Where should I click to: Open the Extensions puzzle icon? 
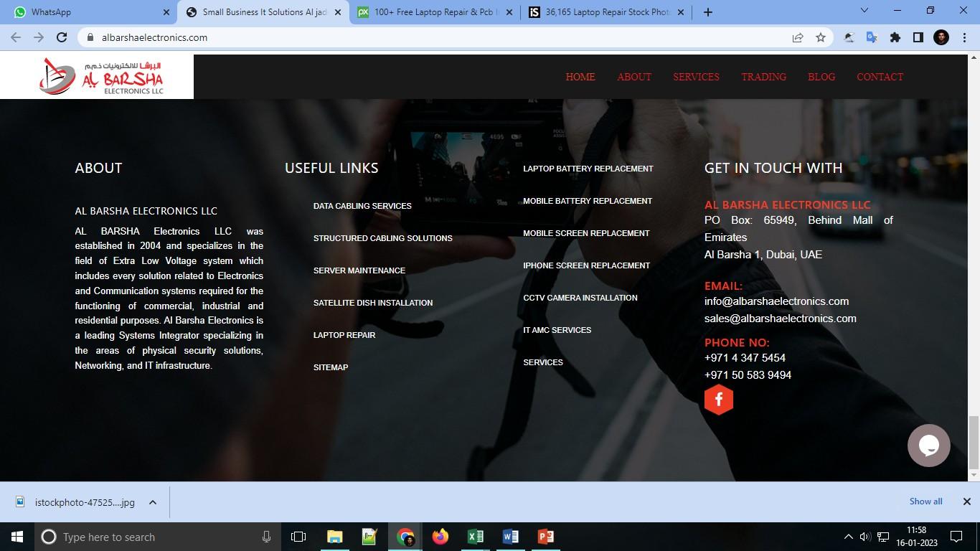tap(895, 37)
